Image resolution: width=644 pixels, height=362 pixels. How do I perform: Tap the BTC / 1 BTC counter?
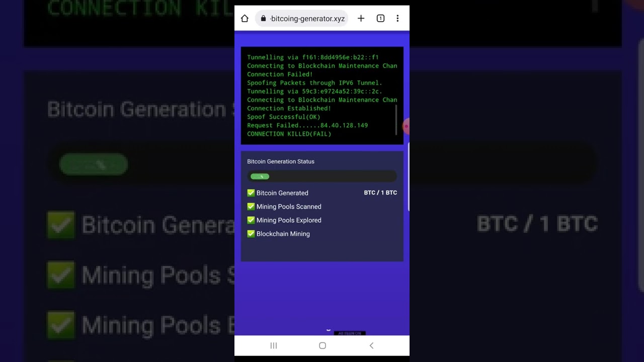pyautogui.click(x=380, y=193)
